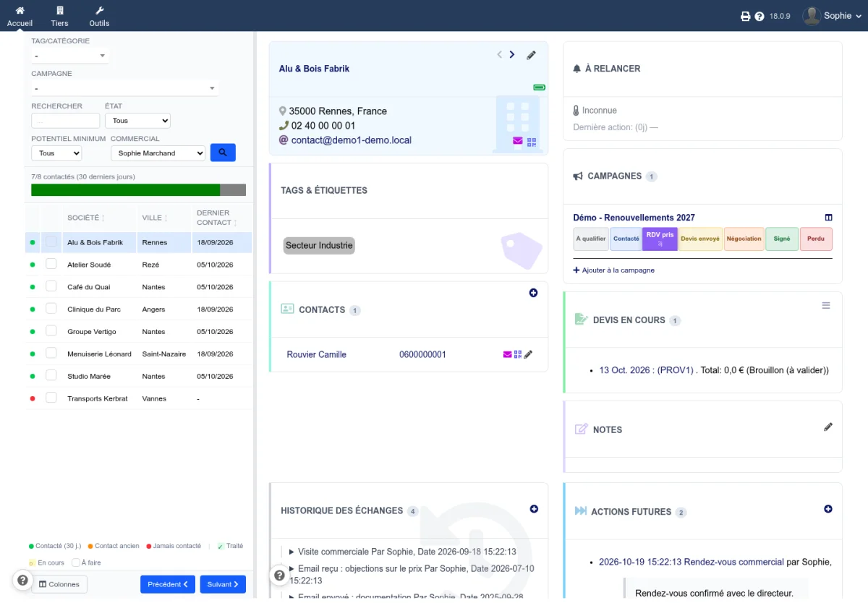Set campaign stage to Négociation
This screenshot has width=868, height=603.
744,239
